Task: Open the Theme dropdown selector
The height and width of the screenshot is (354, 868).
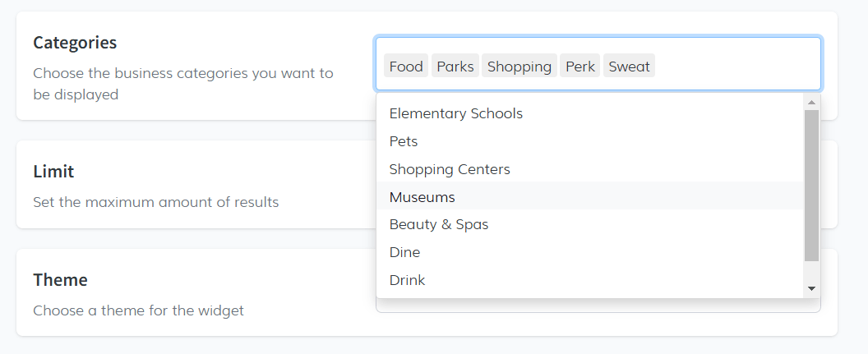Action: click(x=598, y=306)
